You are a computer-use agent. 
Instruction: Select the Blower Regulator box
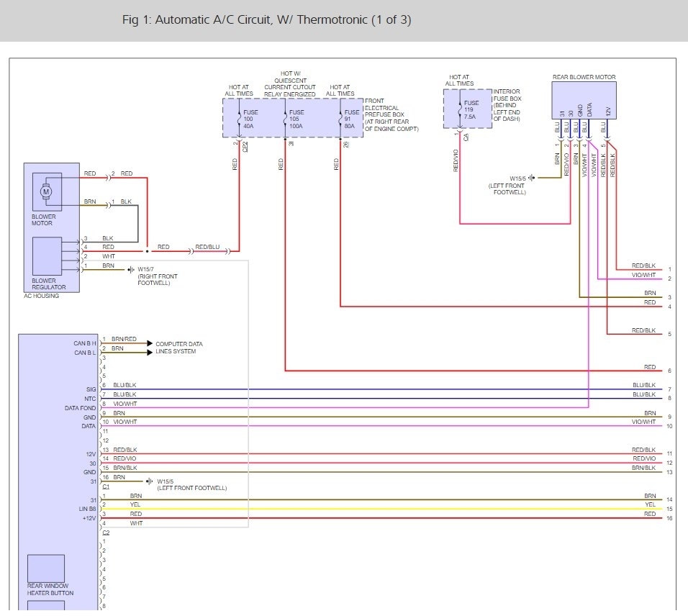tap(47, 255)
